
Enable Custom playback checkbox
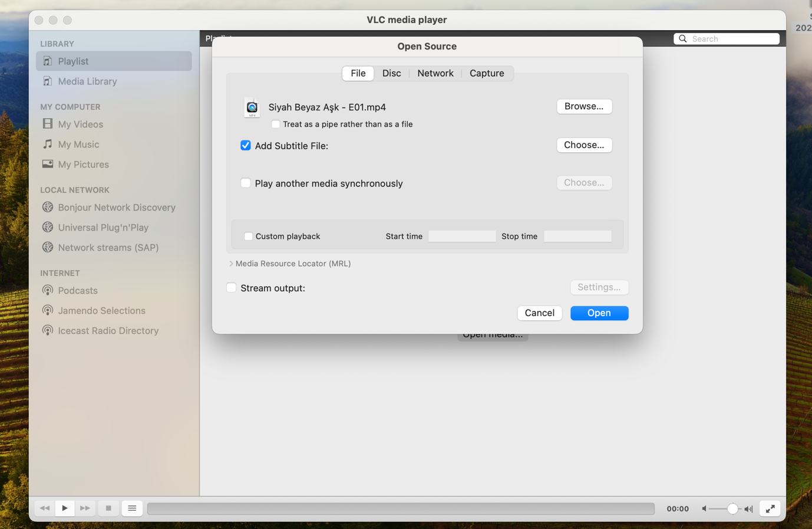pyautogui.click(x=248, y=236)
